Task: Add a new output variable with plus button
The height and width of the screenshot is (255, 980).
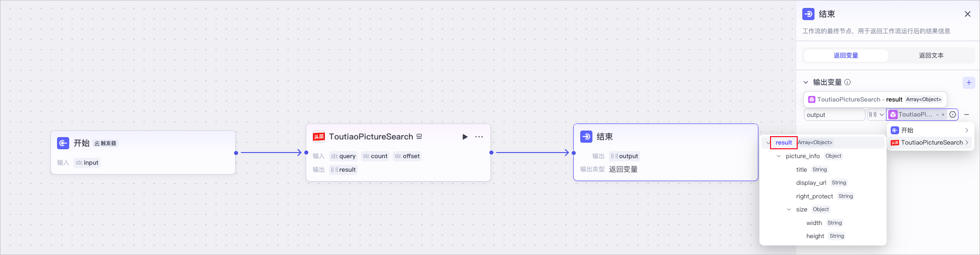Action: (x=969, y=82)
